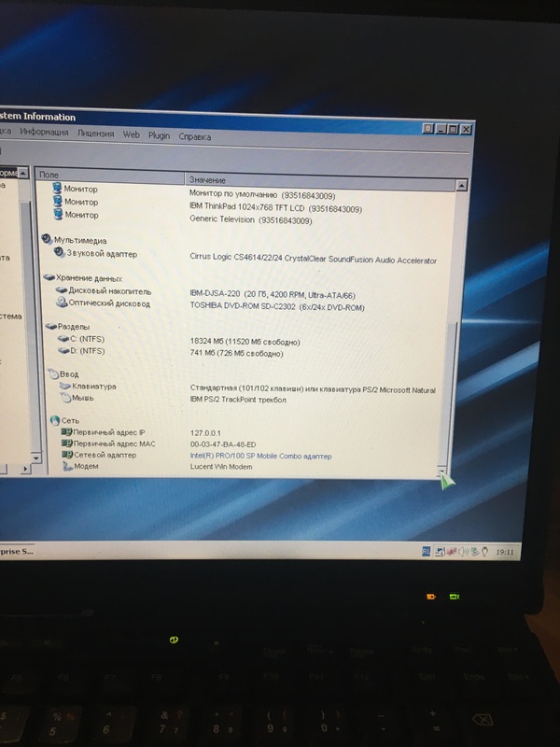The height and width of the screenshot is (747, 560).
Task: Click the Ввод section icon
Action: pyautogui.click(x=53, y=374)
